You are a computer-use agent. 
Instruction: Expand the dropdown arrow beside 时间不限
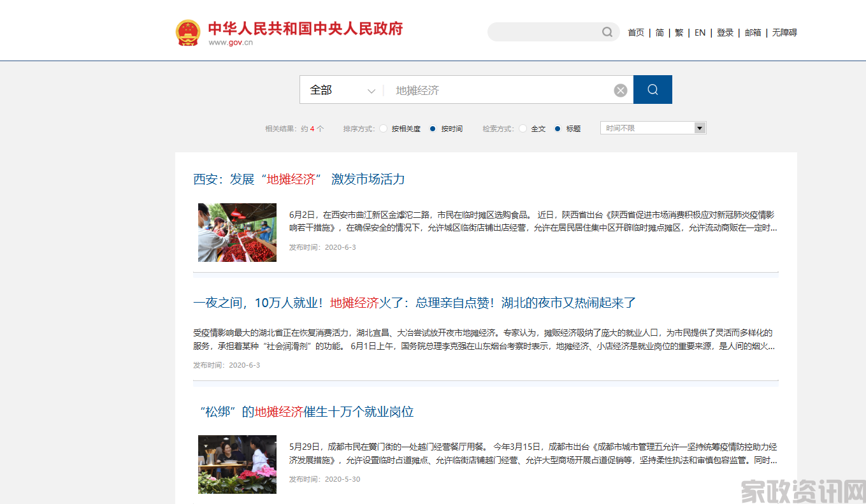699,127
